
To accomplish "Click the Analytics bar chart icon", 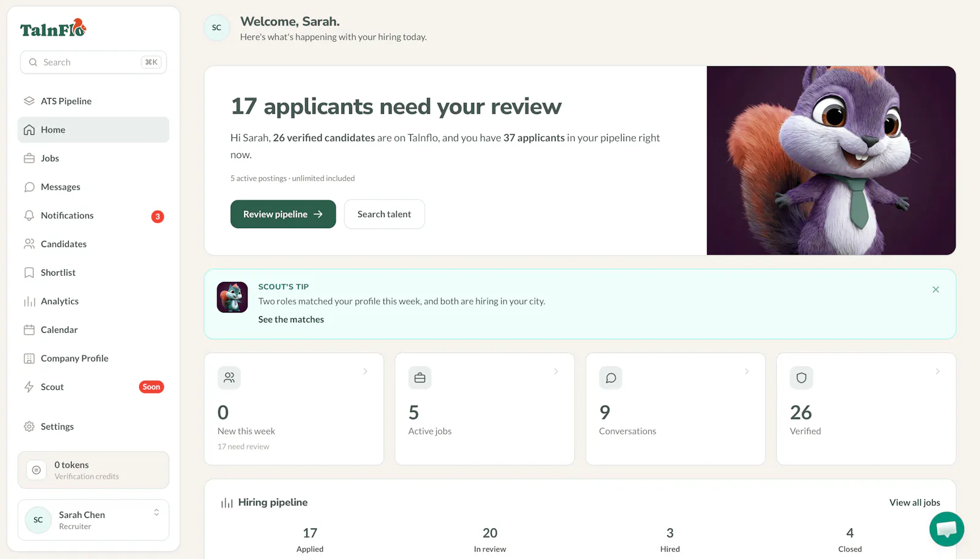I will point(29,302).
